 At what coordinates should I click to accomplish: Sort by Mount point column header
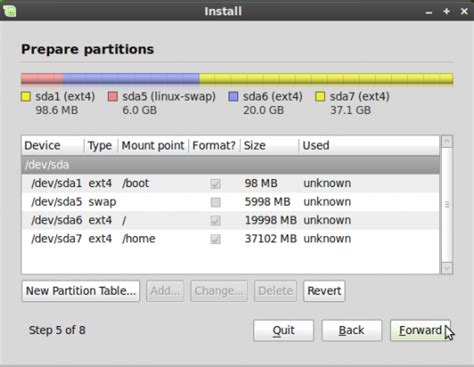tap(153, 146)
